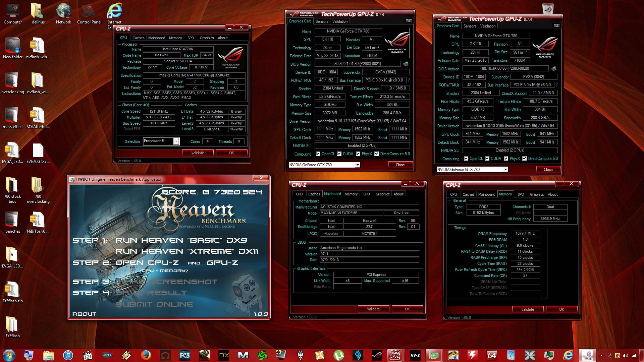
Task: Select Graphics tab in Mainboard CPU-Z window
Action: [382, 194]
